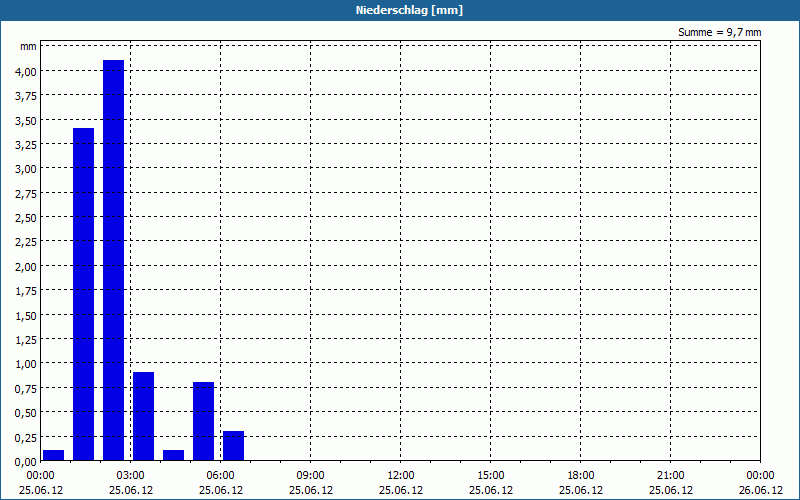Click the 26.06.12 date label
Image resolution: width=800 pixels, height=500 pixels.
760,490
